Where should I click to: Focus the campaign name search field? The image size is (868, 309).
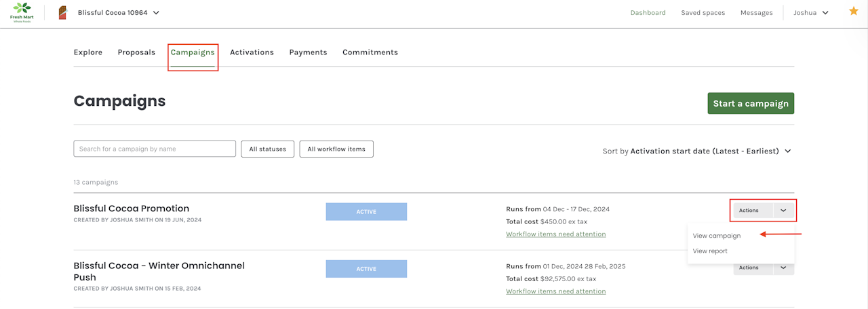[x=155, y=149]
